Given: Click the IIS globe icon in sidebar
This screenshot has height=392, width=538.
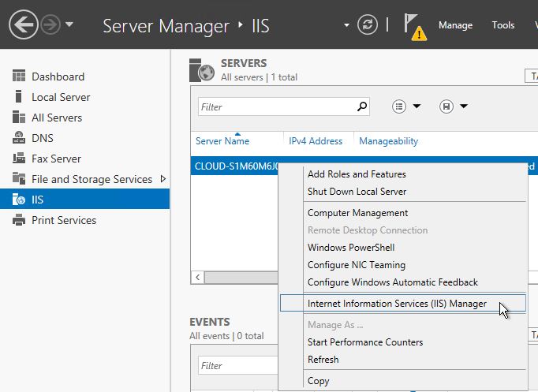Looking at the screenshot, I should tap(19, 200).
